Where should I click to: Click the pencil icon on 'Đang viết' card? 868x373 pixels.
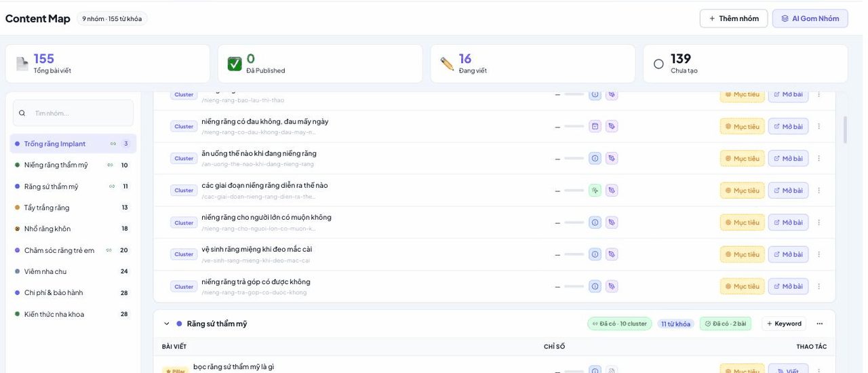point(447,64)
